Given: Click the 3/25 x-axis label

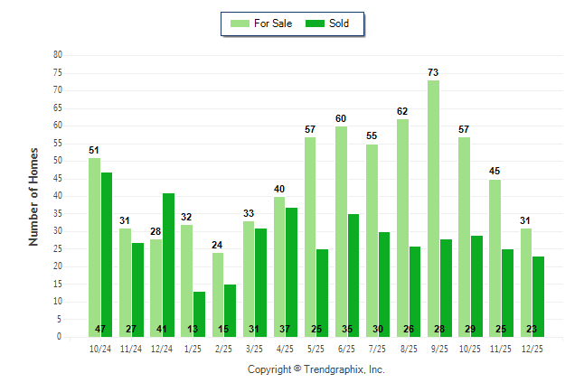Looking at the screenshot, I should (255, 348).
